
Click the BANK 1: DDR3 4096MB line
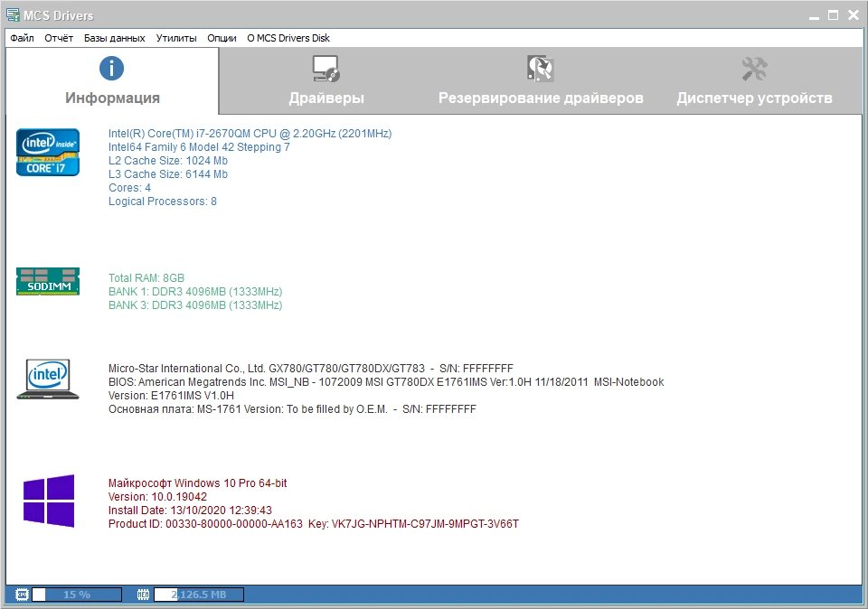click(x=195, y=292)
